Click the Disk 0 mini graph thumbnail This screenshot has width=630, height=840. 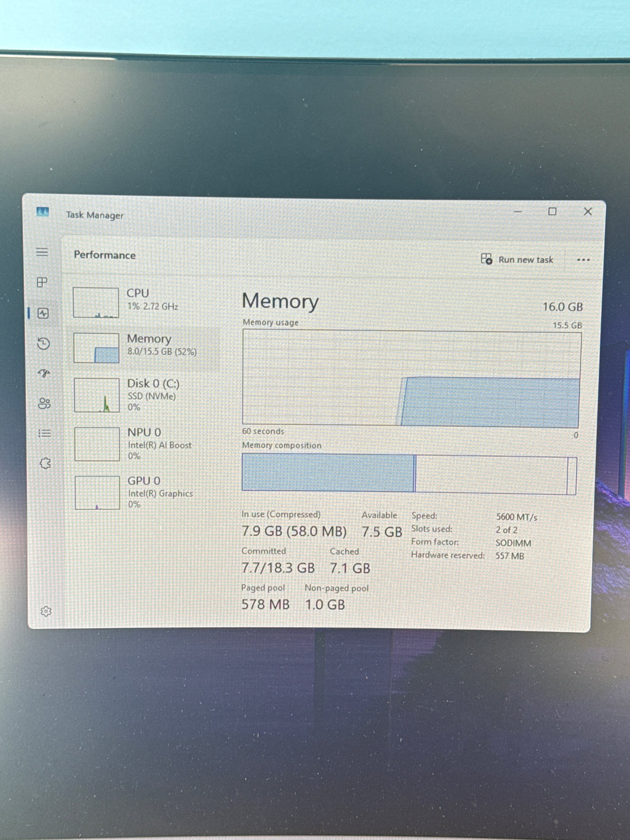(97, 395)
